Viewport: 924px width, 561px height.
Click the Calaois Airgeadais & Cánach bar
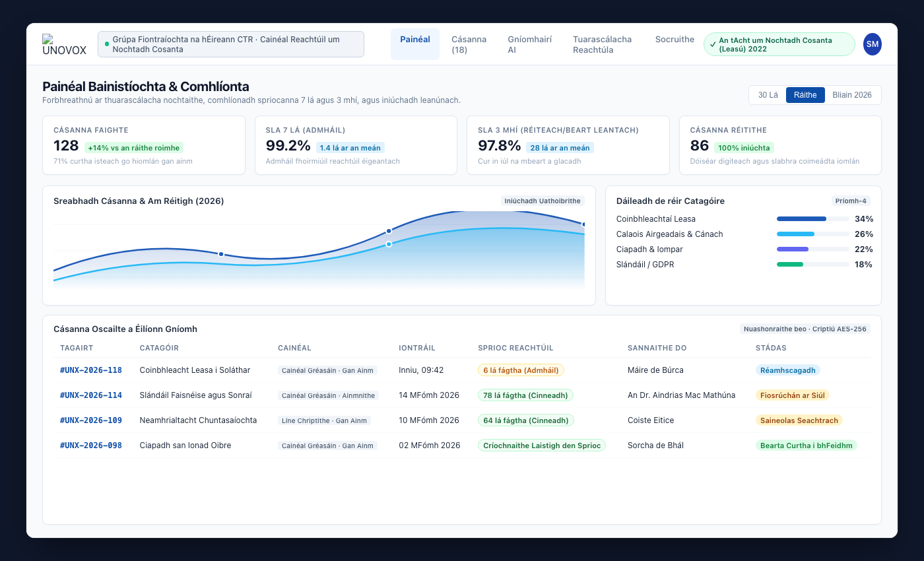click(x=813, y=234)
